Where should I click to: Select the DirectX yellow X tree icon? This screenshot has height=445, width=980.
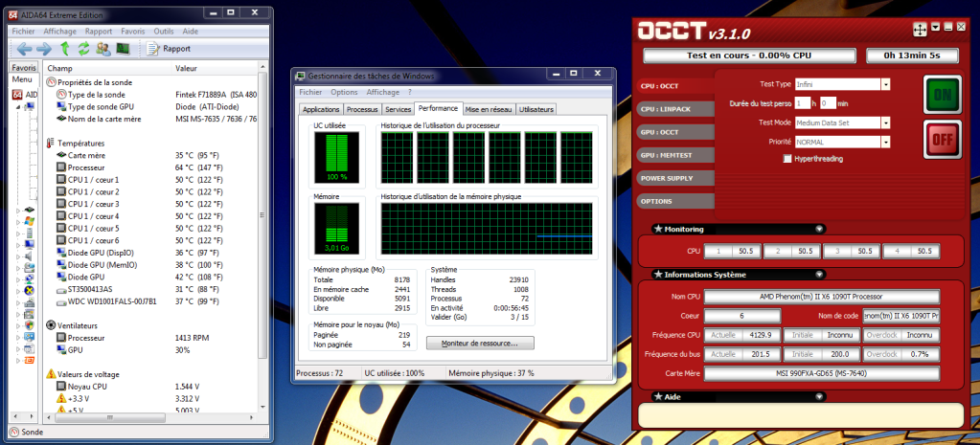pyautogui.click(x=30, y=291)
